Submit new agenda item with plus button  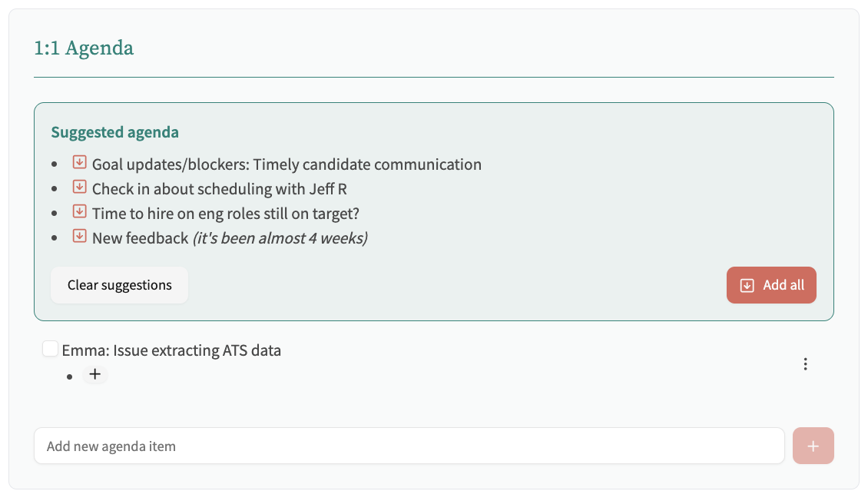point(813,446)
